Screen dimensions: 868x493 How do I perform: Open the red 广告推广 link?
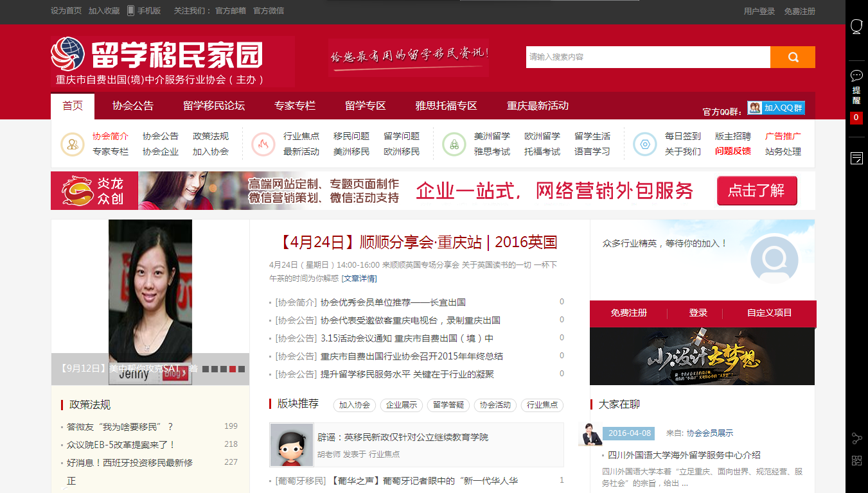click(x=783, y=136)
